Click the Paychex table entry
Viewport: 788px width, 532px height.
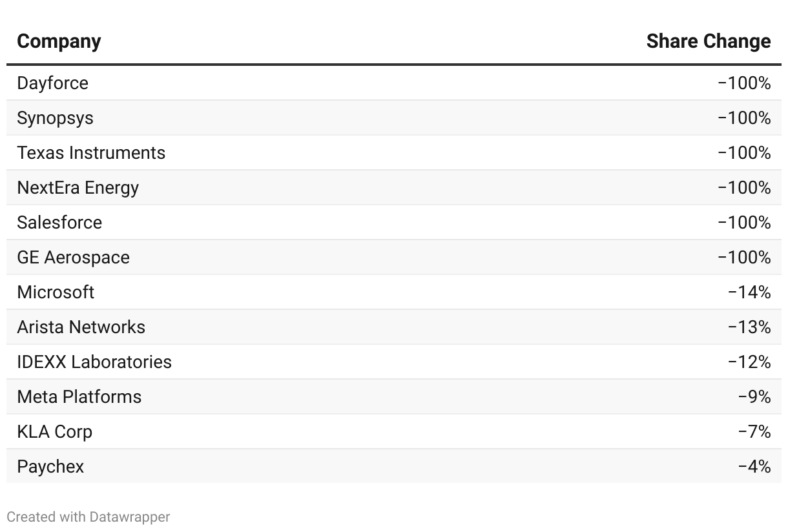click(x=50, y=467)
